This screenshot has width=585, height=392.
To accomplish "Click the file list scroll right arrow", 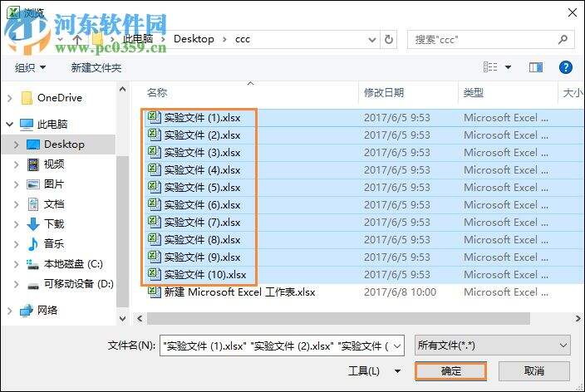I will pos(578,319).
